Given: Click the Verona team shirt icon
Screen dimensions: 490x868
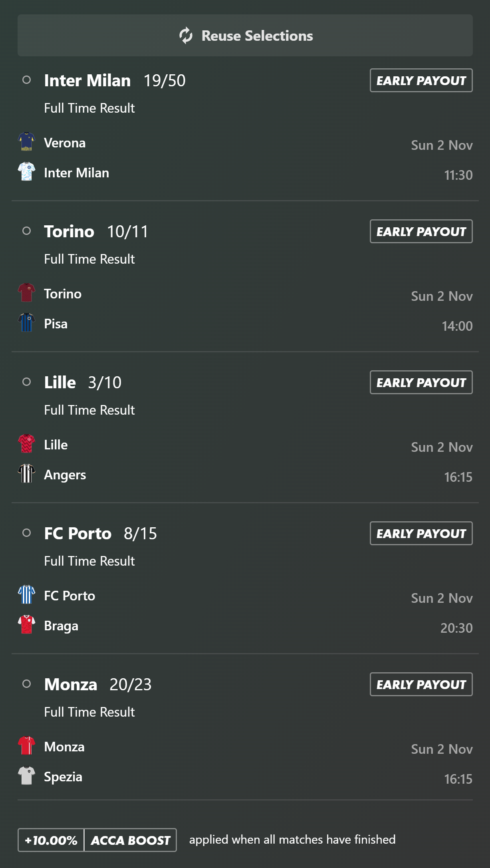Looking at the screenshot, I should click(x=27, y=142).
